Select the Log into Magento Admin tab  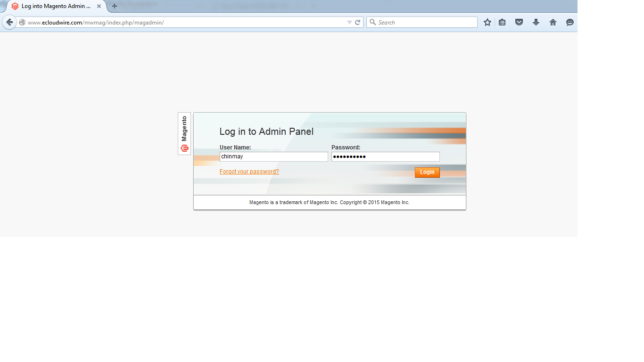tap(56, 6)
